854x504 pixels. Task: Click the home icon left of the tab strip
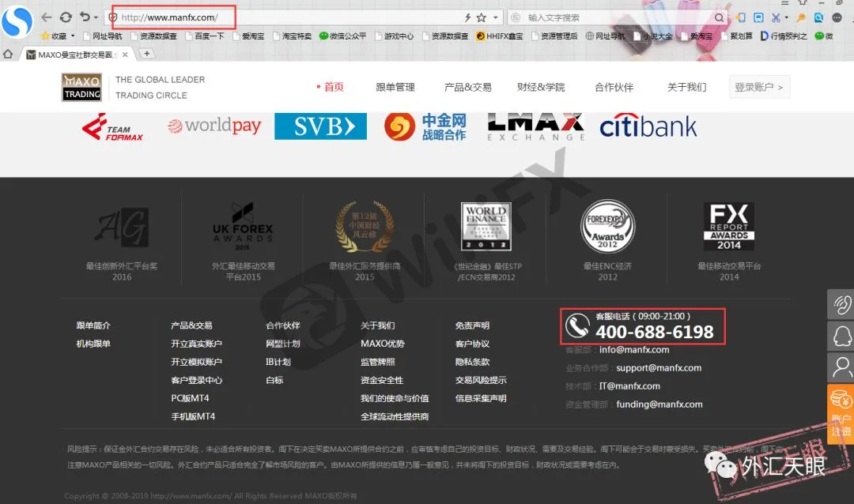pyautogui.click(x=8, y=54)
